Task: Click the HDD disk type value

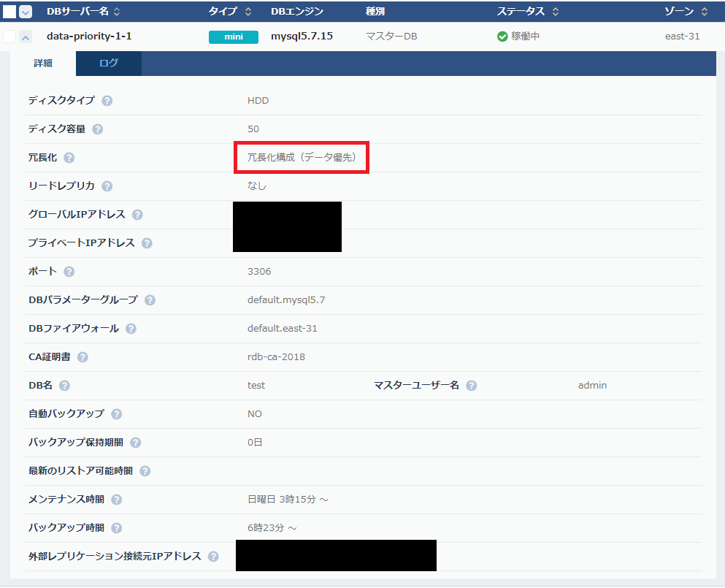Action: (258, 101)
